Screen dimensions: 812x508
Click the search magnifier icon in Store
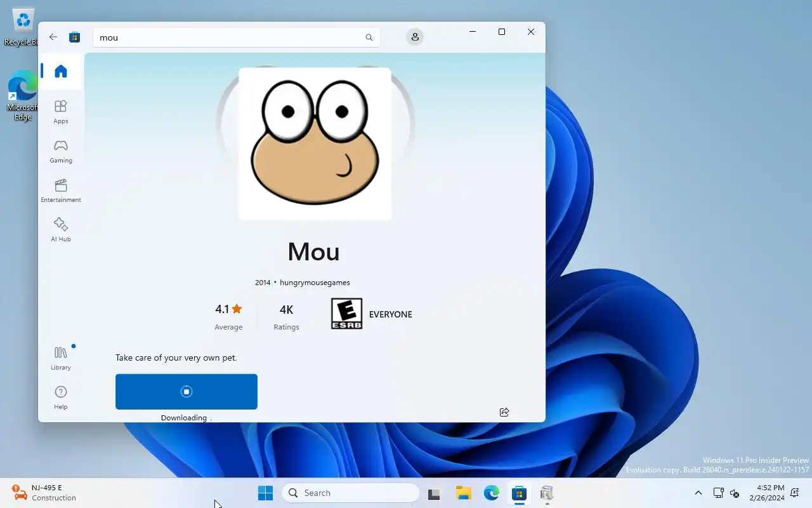(369, 37)
